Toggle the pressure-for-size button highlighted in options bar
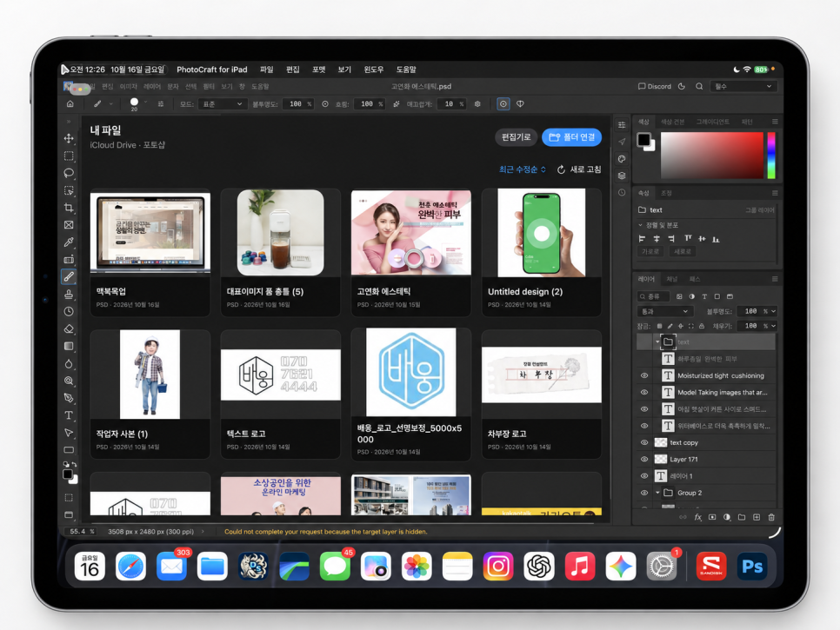The width and height of the screenshot is (840, 630). (503, 103)
